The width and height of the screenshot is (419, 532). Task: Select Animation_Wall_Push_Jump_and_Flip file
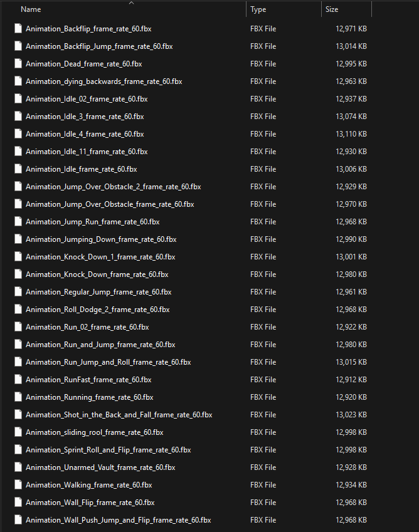[118, 520]
